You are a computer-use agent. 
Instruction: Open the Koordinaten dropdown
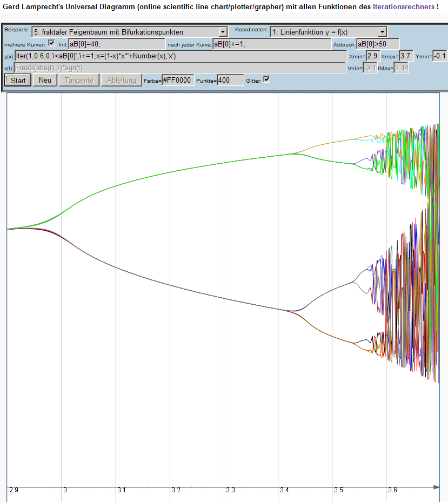pos(329,32)
